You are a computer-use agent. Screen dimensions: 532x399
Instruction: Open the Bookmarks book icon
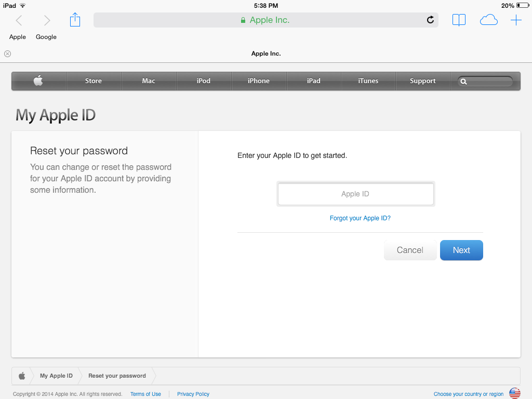(459, 20)
